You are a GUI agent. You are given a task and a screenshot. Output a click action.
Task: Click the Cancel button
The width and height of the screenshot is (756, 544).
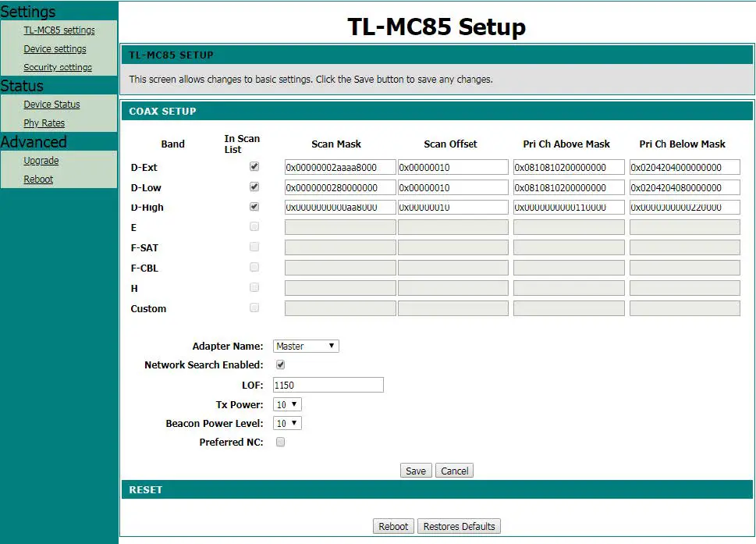click(x=454, y=470)
